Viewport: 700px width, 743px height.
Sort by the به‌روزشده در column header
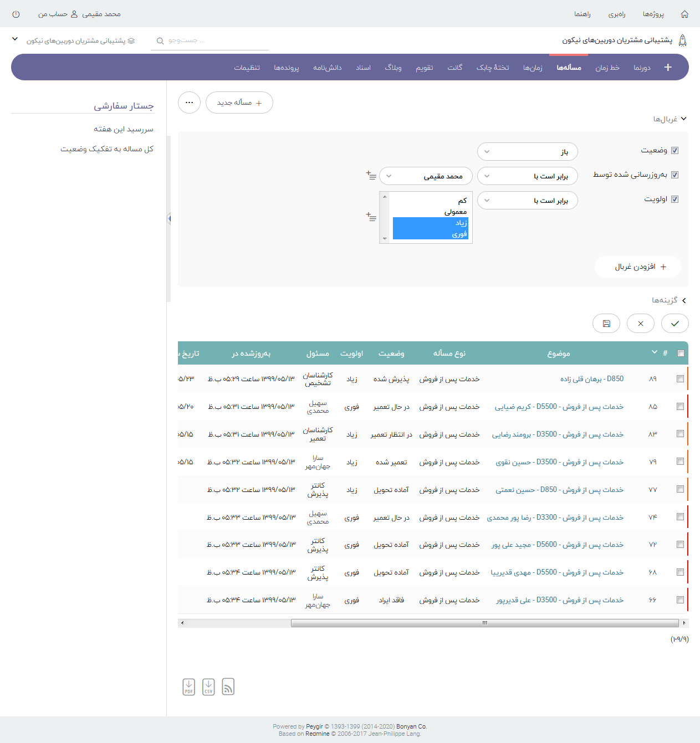point(251,353)
